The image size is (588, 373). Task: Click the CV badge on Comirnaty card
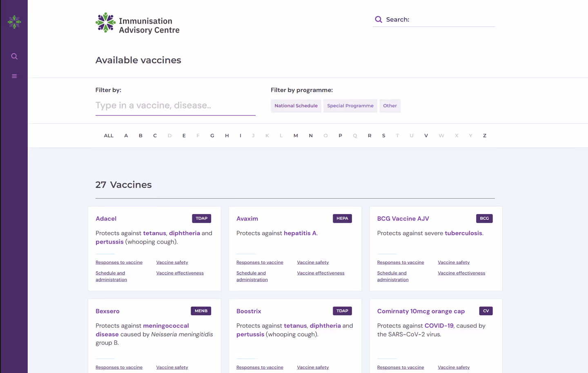coord(486,311)
